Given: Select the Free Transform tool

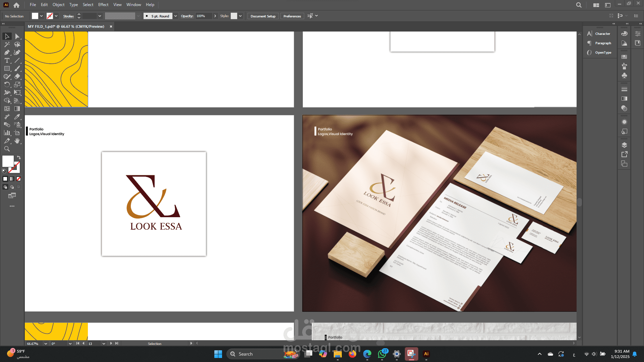Looking at the screenshot, I should [17, 93].
